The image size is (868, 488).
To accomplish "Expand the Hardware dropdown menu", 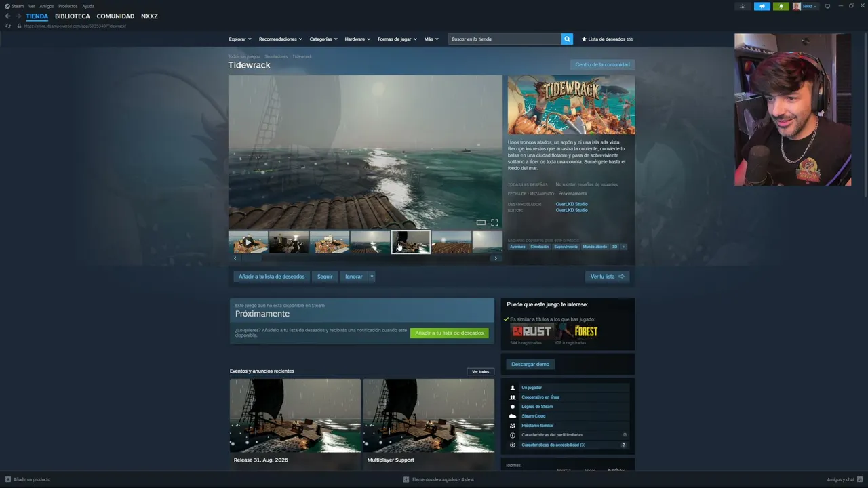I will click(x=357, y=39).
